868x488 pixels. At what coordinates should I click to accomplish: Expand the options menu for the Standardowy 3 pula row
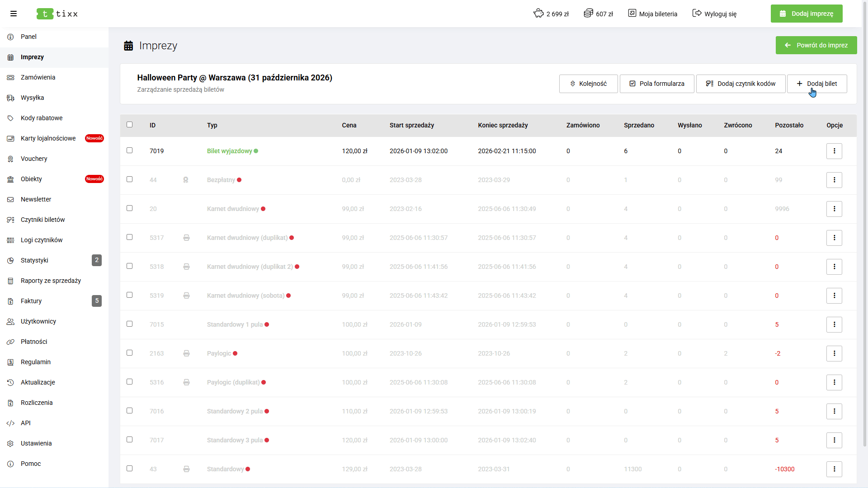click(834, 440)
